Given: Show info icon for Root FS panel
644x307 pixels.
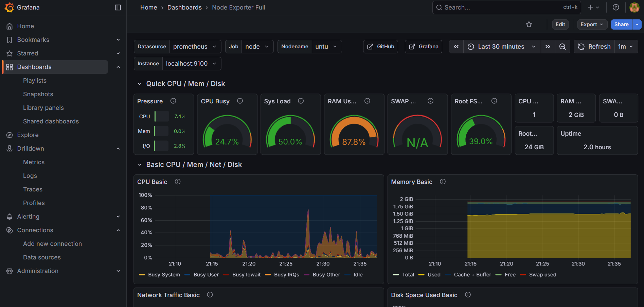Looking at the screenshot, I should pyautogui.click(x=495, y=101).
